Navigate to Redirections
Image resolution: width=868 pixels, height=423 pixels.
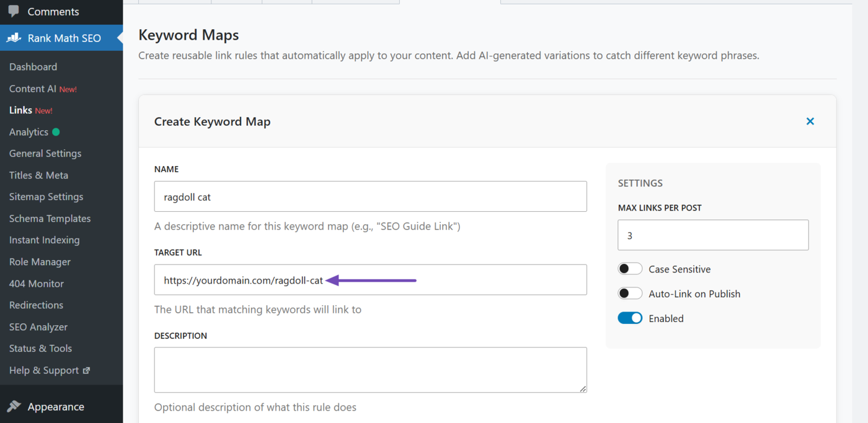coord(36,305)
